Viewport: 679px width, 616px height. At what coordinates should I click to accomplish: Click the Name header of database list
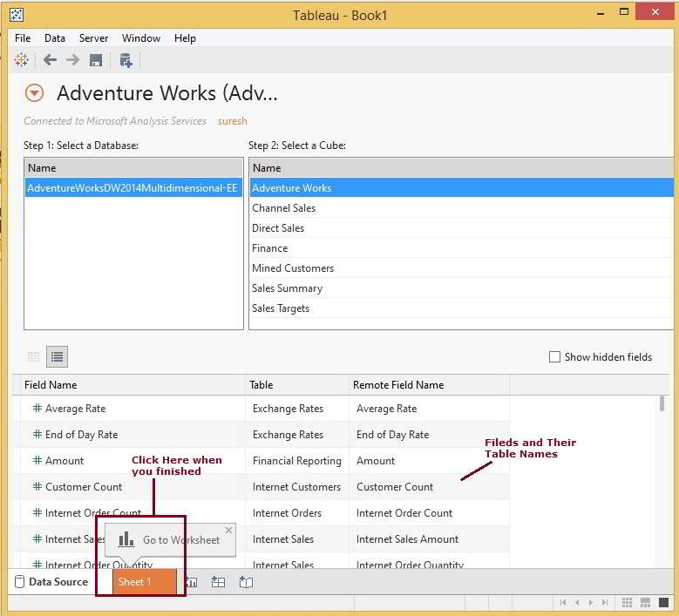click(133, 167)
